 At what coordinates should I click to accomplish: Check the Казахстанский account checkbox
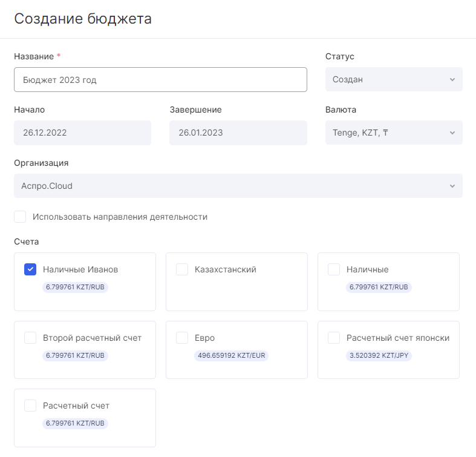pos(182,269)
